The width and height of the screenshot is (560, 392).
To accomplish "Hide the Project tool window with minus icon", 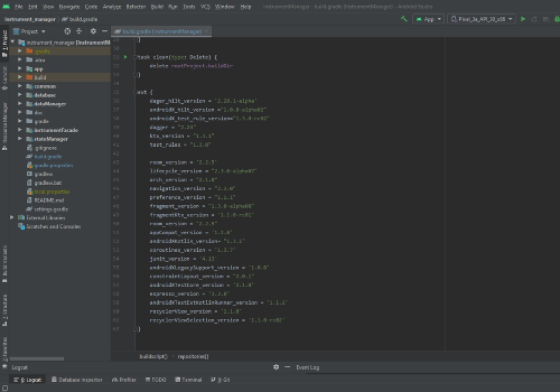I will 105,31.
